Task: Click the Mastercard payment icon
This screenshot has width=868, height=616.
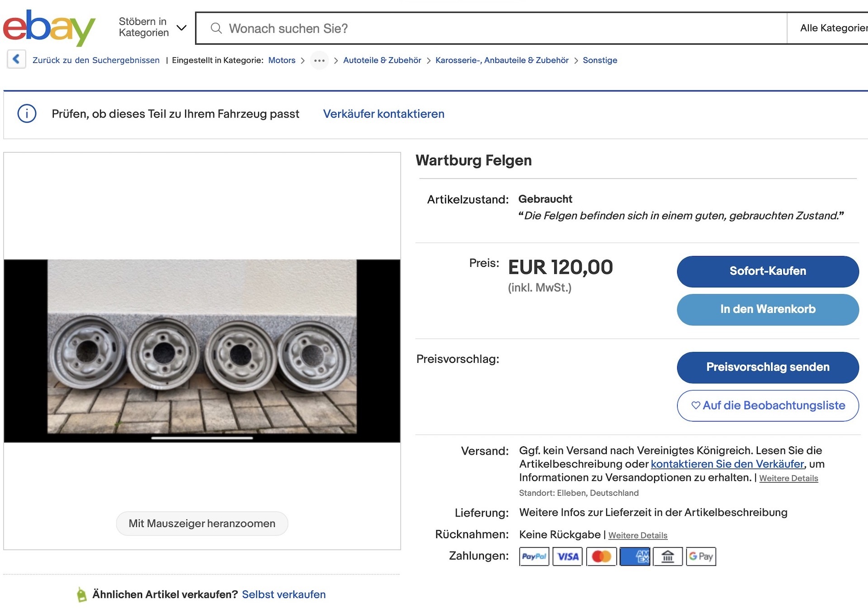Action: coord(601,556)
